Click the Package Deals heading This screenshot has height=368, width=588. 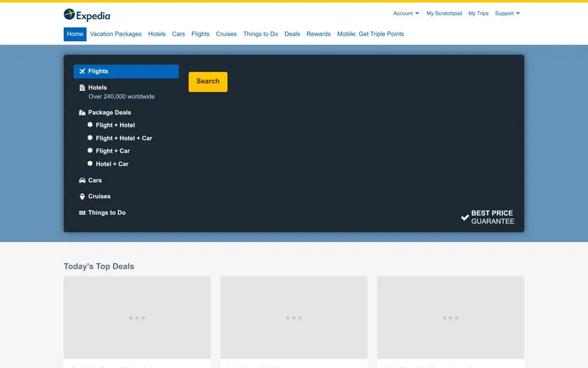110,113
